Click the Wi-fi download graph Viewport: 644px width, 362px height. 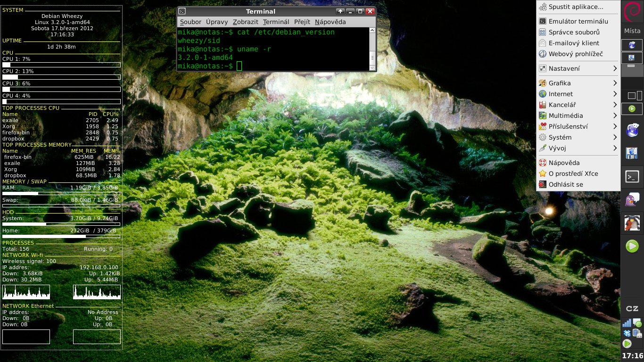point(26,292)
